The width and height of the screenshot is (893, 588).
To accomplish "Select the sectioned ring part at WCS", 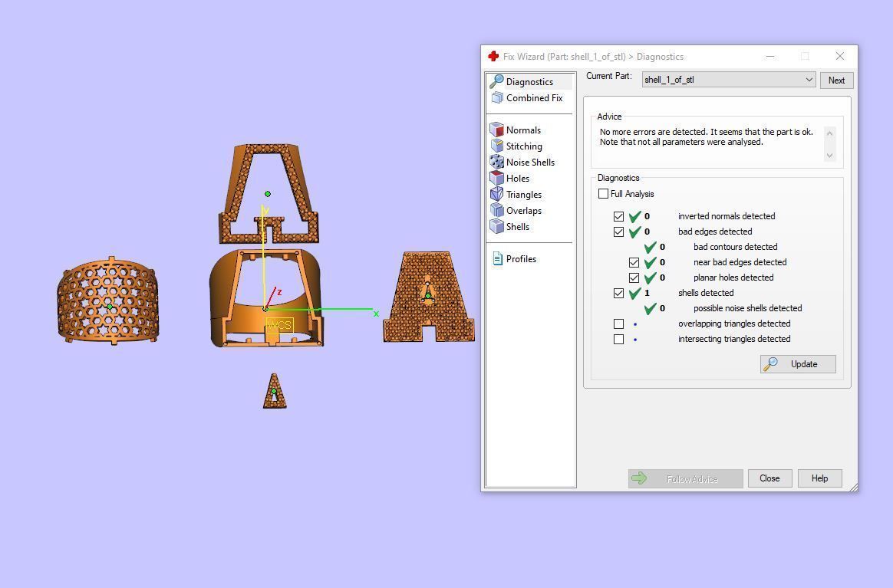I will pos(266,297).
